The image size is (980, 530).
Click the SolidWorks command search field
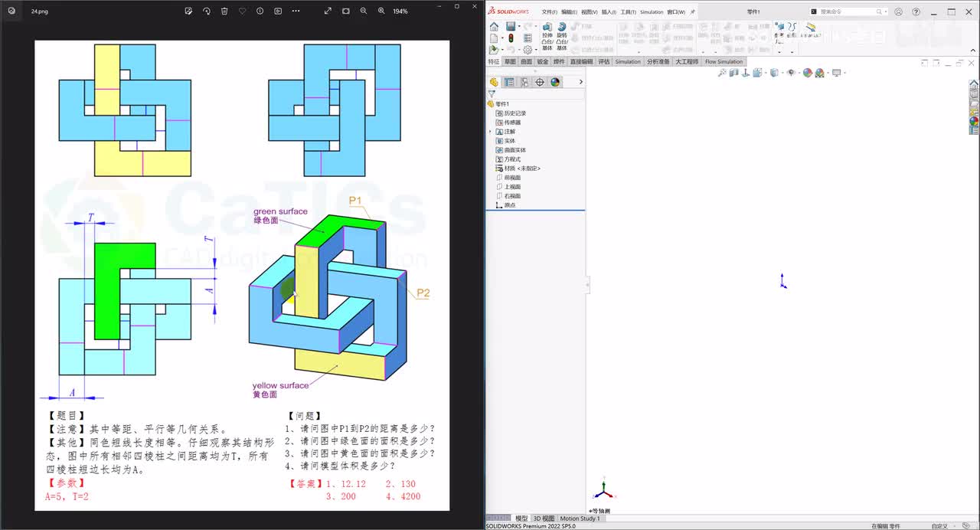pos(848,11)
